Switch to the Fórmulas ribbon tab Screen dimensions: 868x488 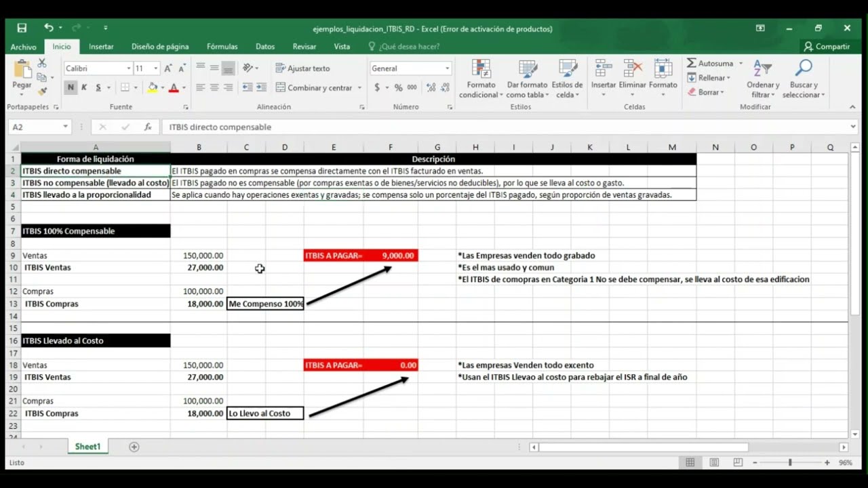click(x=222, y=47)
